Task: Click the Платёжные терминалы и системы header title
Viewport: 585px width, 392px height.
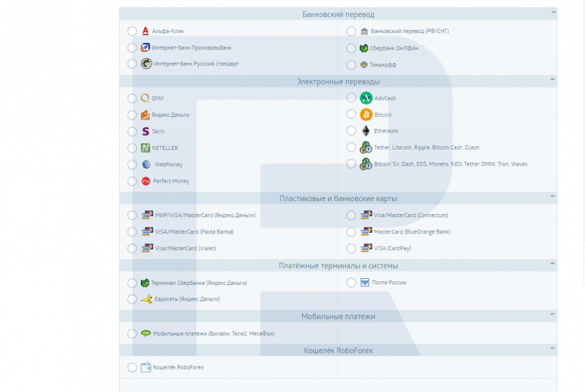Action: 338,266
